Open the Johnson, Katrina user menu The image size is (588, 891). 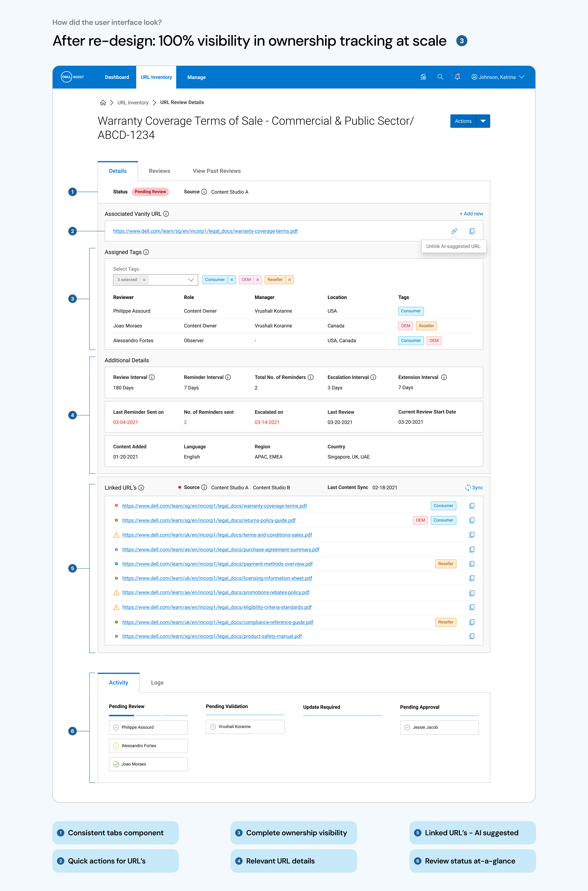coord(498,77)
